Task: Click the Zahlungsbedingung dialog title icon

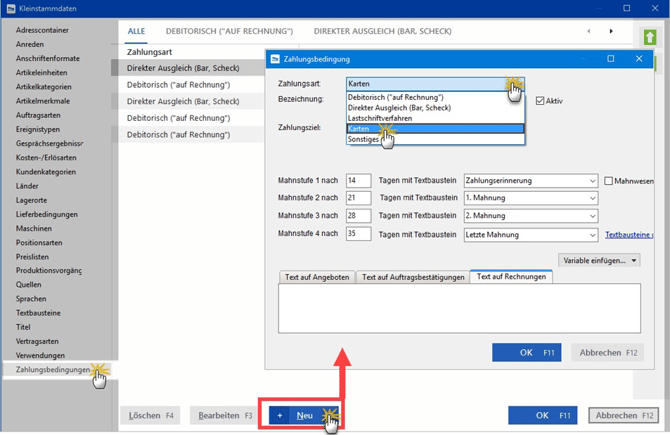Action: tap(275, 59)
